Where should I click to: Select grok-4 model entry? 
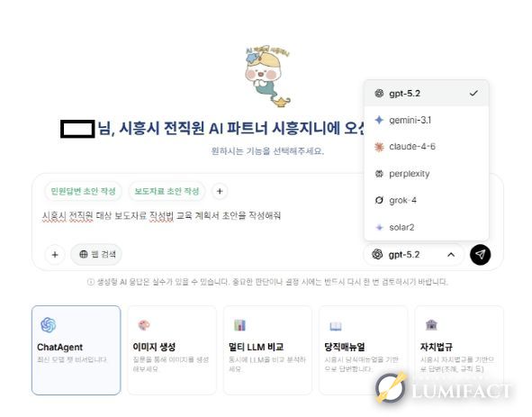coord(426,200)
